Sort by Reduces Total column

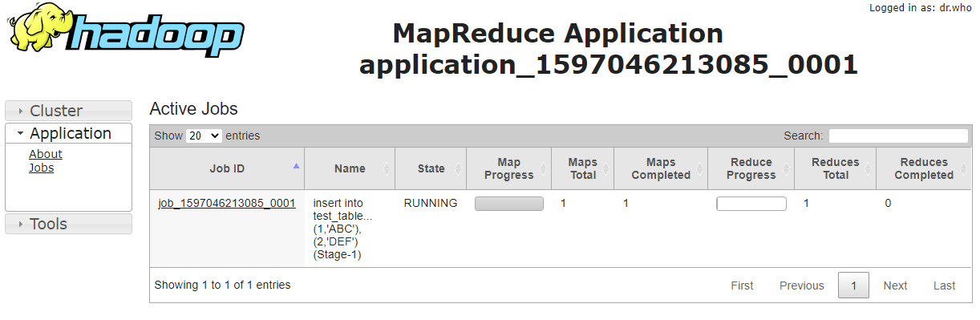click(x=835, y=168)
